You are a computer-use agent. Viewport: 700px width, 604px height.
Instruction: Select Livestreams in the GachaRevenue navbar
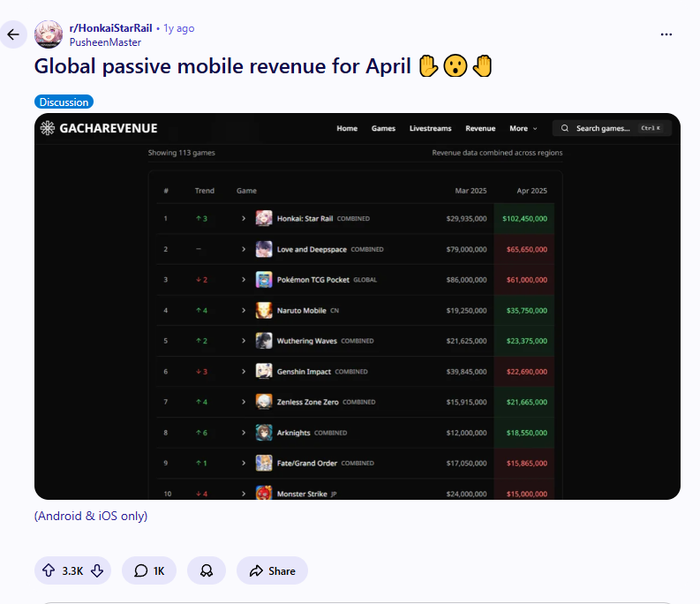click(x=431, y=128)
